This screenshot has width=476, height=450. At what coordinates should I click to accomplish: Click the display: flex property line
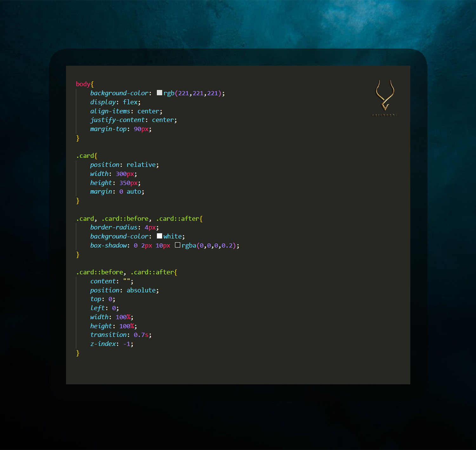(x=115, y=102)
